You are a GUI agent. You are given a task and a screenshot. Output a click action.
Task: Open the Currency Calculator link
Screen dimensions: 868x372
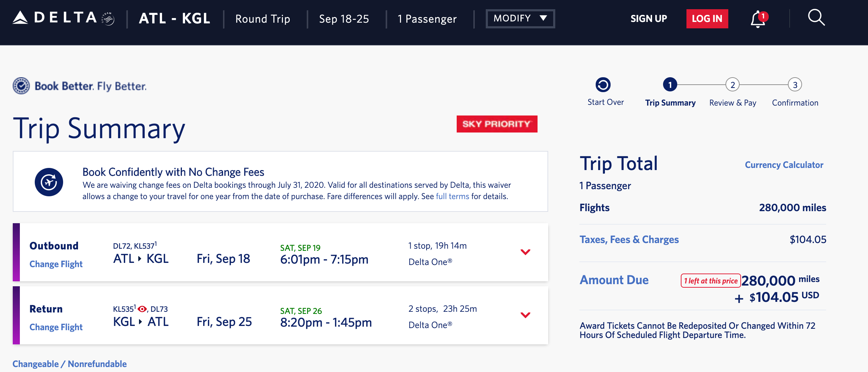point(784,165)
